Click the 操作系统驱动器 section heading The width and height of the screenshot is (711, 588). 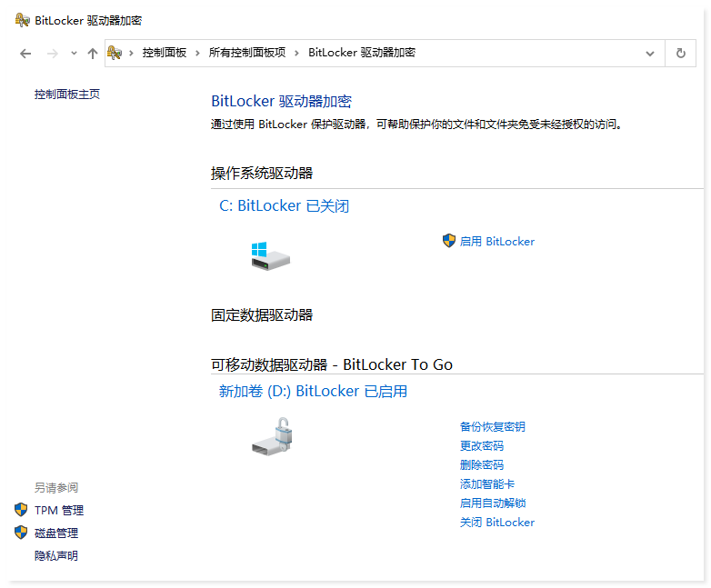coord(262,174)
